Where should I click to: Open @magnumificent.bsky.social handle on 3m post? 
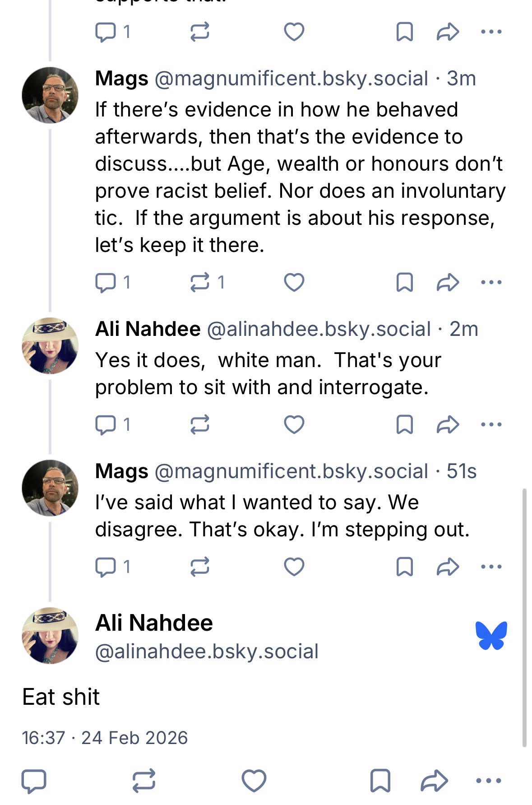pos(291,79)
